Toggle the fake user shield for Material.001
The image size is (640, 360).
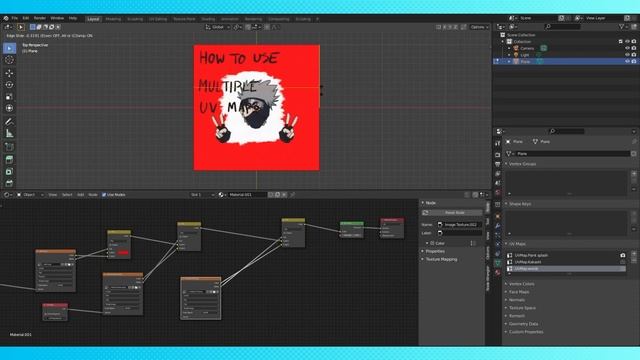pyautogui.click(x=271, y=195)
